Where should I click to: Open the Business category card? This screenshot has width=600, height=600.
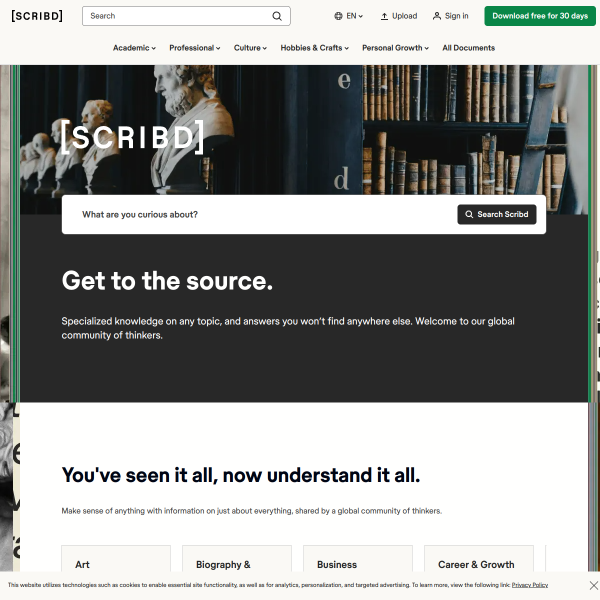click(x=358, y=559)
